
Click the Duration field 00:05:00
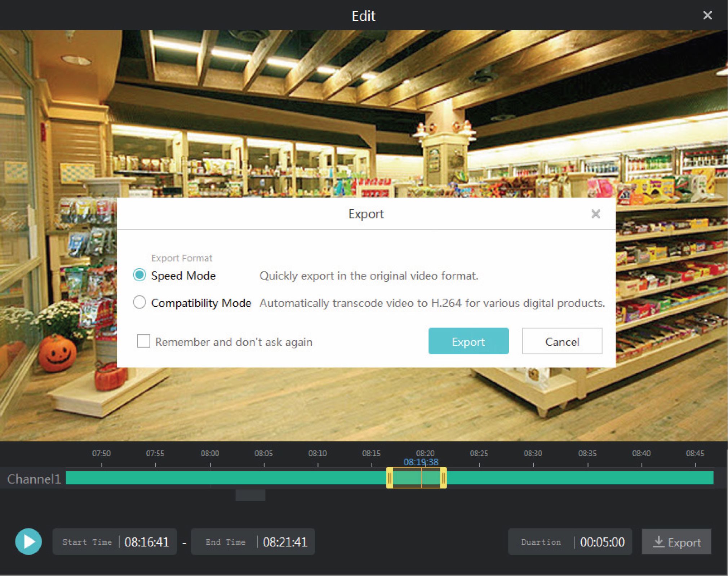(602, 542)
